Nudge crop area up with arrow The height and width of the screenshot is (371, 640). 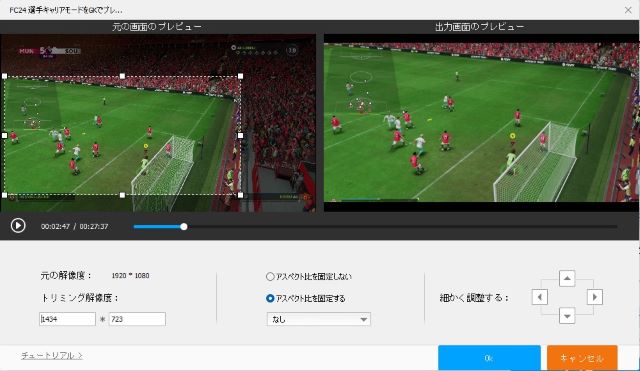(567, 278)
